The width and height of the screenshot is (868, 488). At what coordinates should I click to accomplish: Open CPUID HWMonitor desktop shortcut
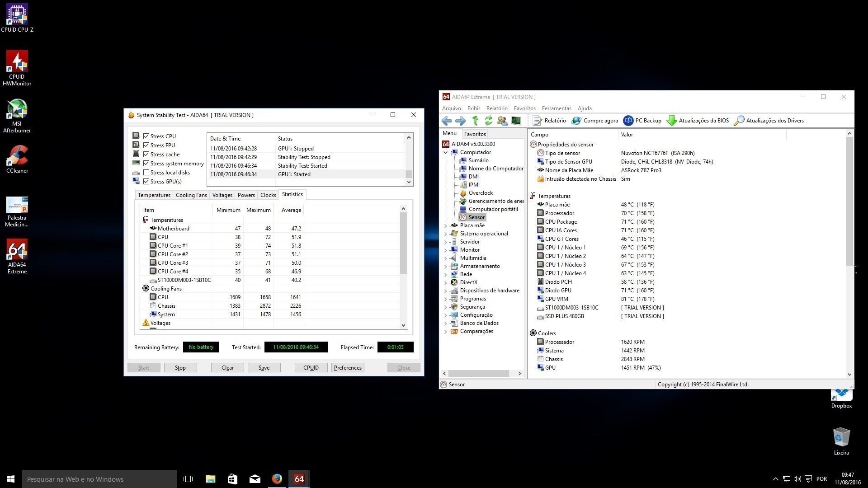tap(17, 68)
